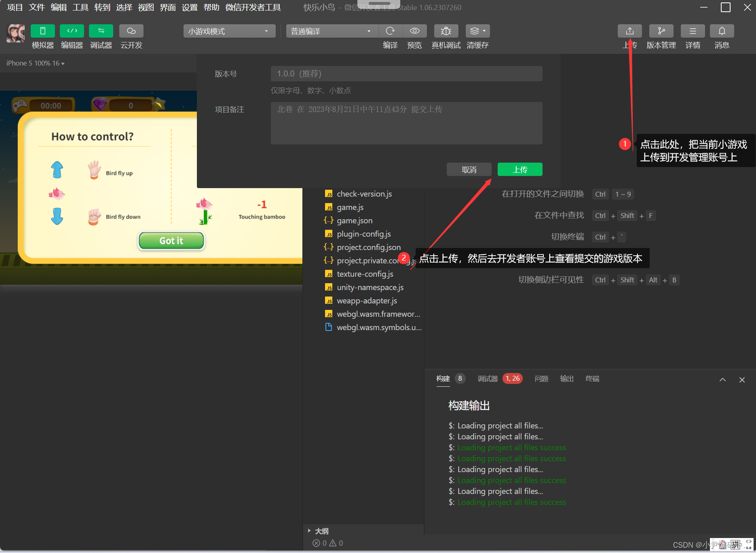This screenshot has height=553, width=756.
Task: Click the project remark (项目备注) text area
Action: 406,123
